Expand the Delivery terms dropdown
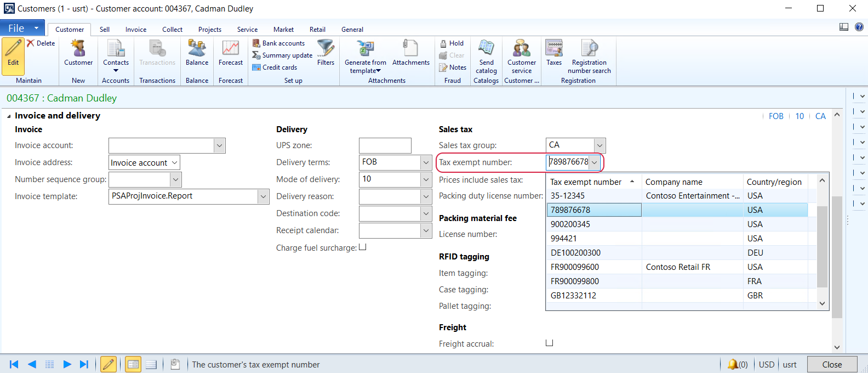 pos(426,162)
